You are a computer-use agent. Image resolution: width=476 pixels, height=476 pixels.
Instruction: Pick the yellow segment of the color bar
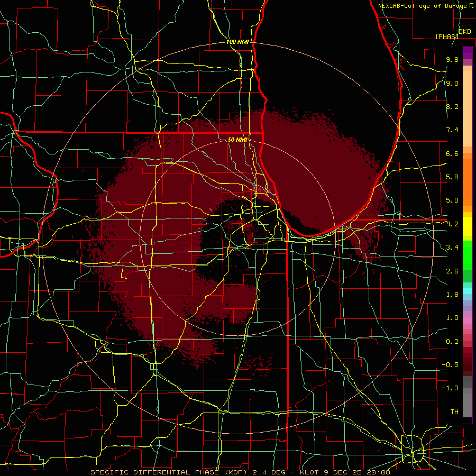[x=467, y=226]
